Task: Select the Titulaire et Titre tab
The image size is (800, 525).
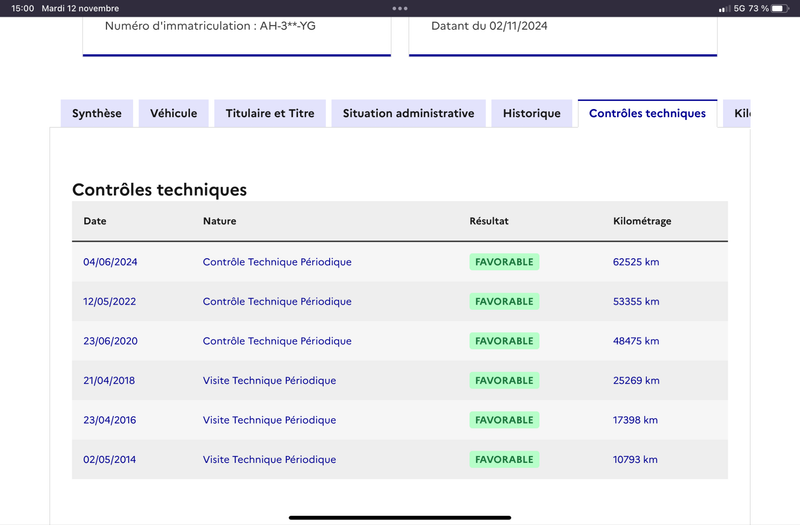Action: [x=270, y=113]
